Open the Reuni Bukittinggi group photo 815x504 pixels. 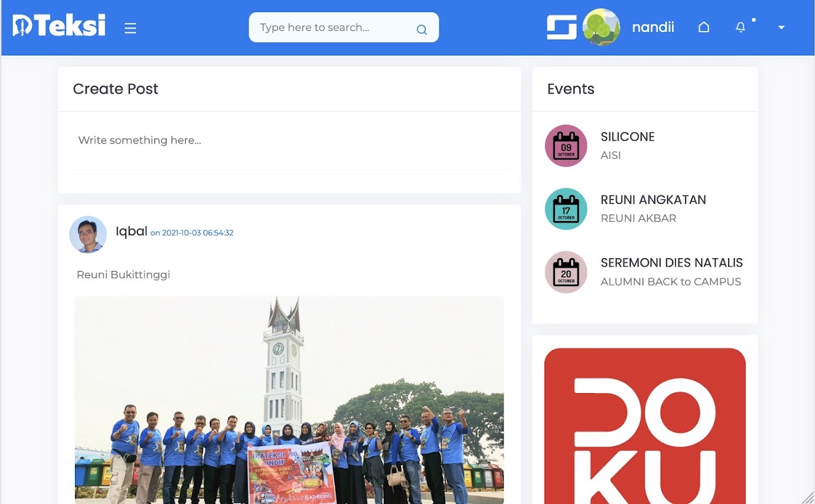click(289, 400)
